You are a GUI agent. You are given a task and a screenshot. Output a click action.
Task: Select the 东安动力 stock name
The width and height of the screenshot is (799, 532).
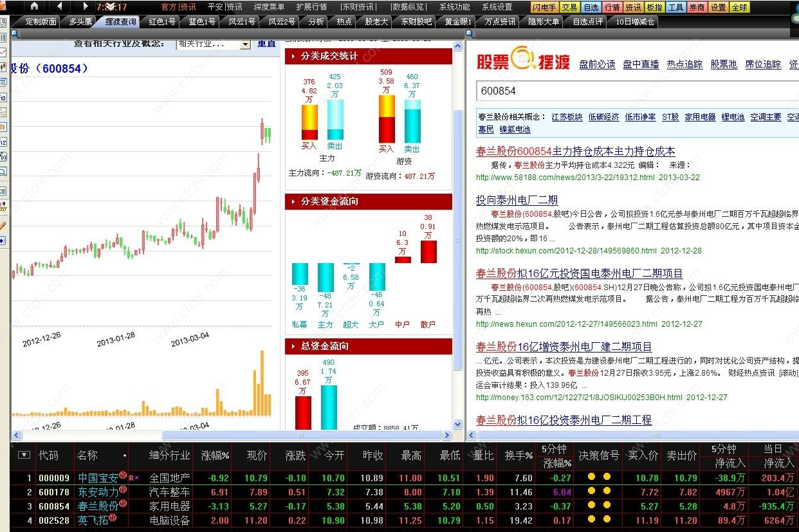point(98,492)
